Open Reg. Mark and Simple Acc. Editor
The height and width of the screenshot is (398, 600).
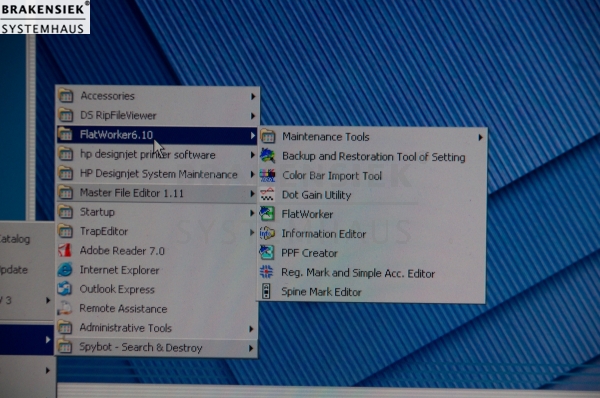372,272
